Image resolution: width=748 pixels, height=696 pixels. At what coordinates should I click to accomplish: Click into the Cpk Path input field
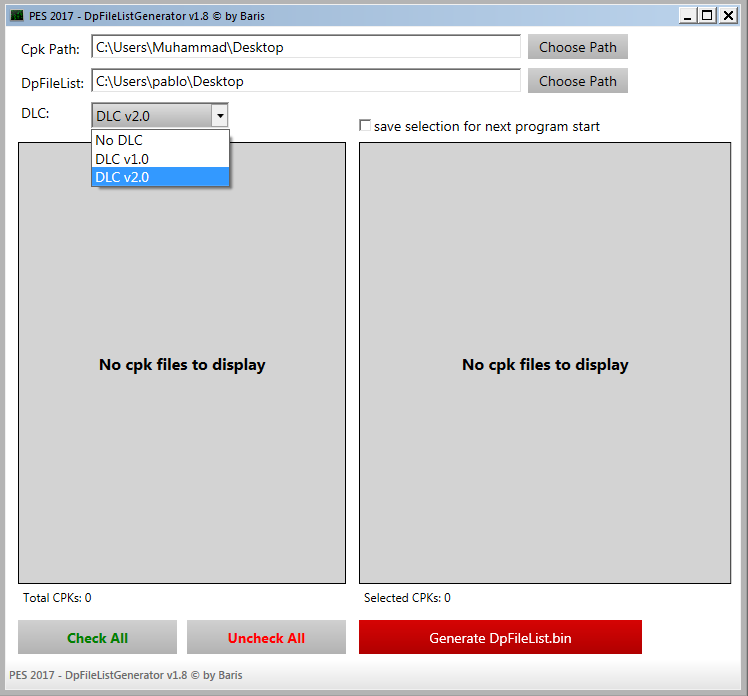306,47
